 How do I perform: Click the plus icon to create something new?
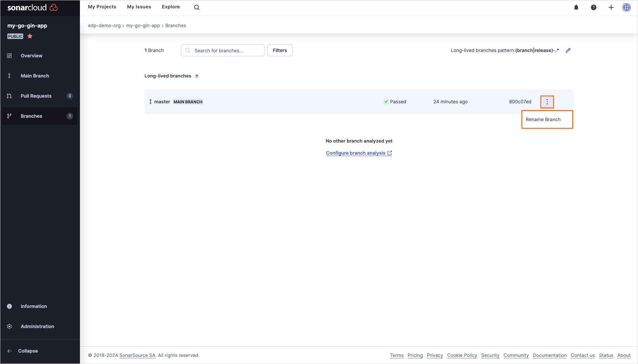tap(611, 7)
